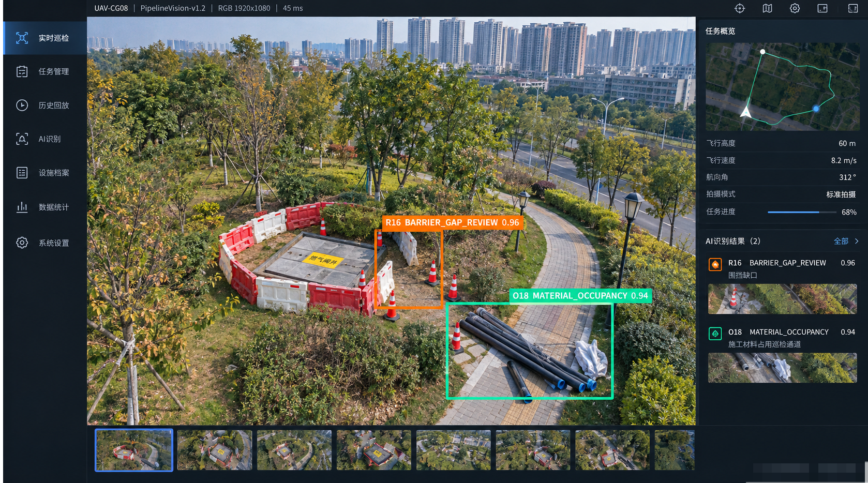Open the O18 施工材料占用巡检通道 result thumbnail
Viewport: 868px width, 483px height.
782,368
